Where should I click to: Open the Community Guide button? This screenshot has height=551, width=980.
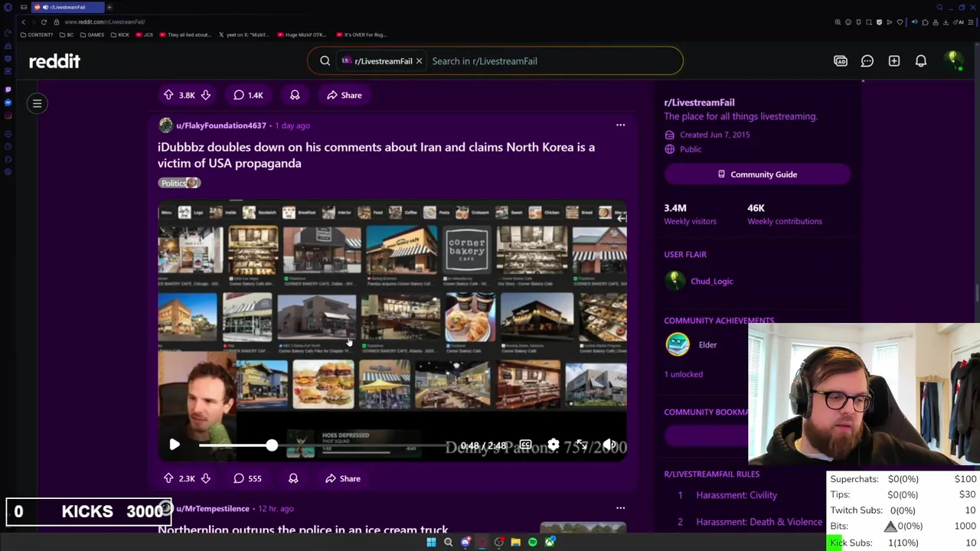coord(757,174)
